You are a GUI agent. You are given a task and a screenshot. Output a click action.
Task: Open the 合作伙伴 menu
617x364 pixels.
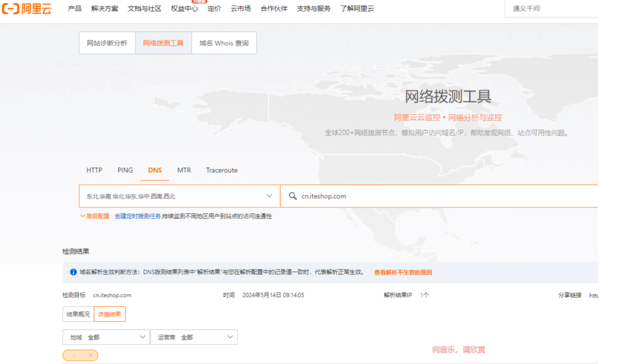(x=274, y=8)
